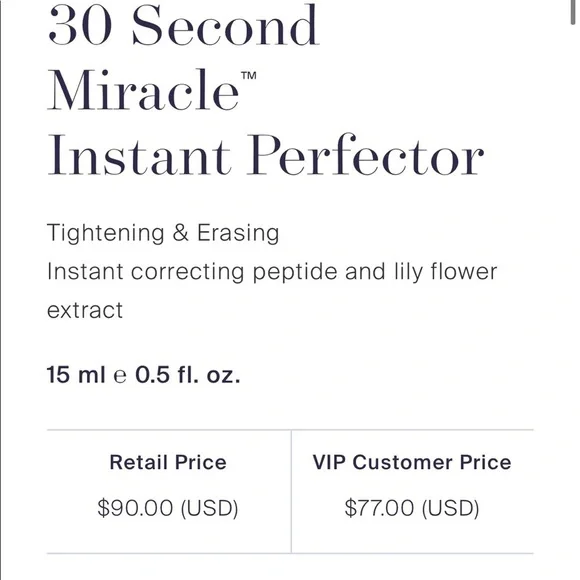Choose the $77.00 (USD) VIP price
The height and width of the screenshot is (580, 580).
coord(412,508)
